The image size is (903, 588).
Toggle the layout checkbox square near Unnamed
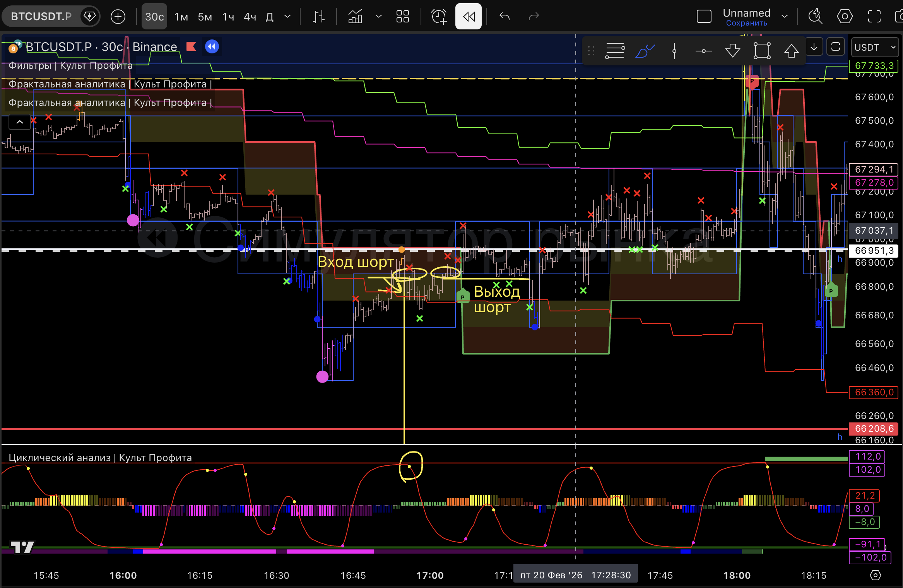704,16
